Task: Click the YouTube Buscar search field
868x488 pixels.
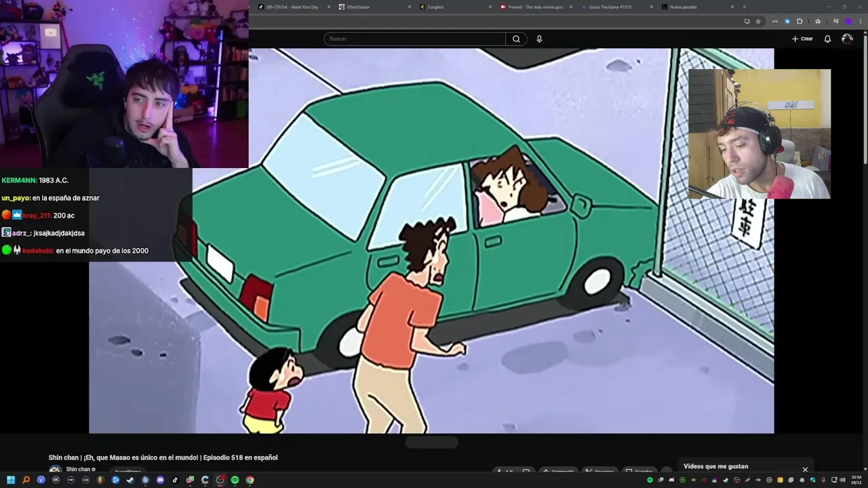Action: tap(414, 39)
